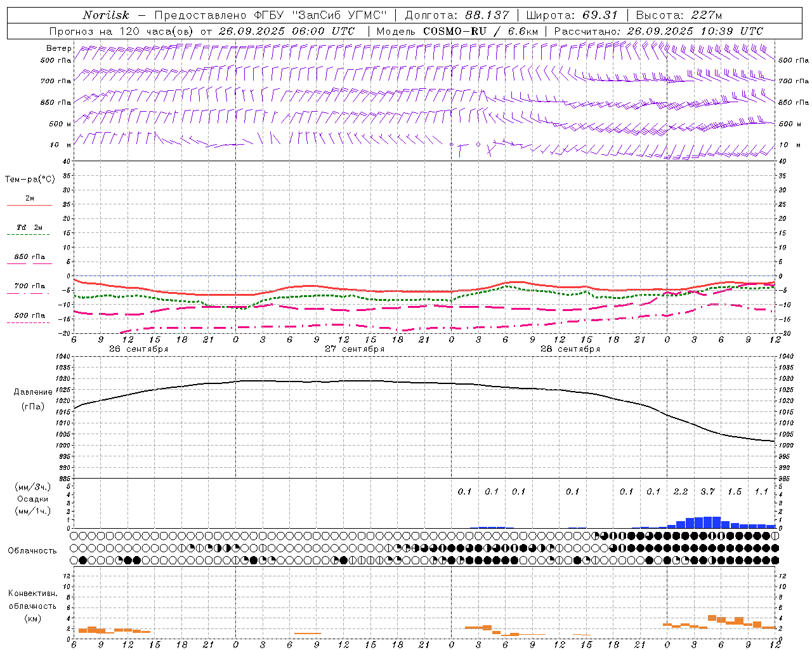Click the 3.7 precipitation amount value
812x650 pixels.
pyautogui.click(x=707, y=491)
